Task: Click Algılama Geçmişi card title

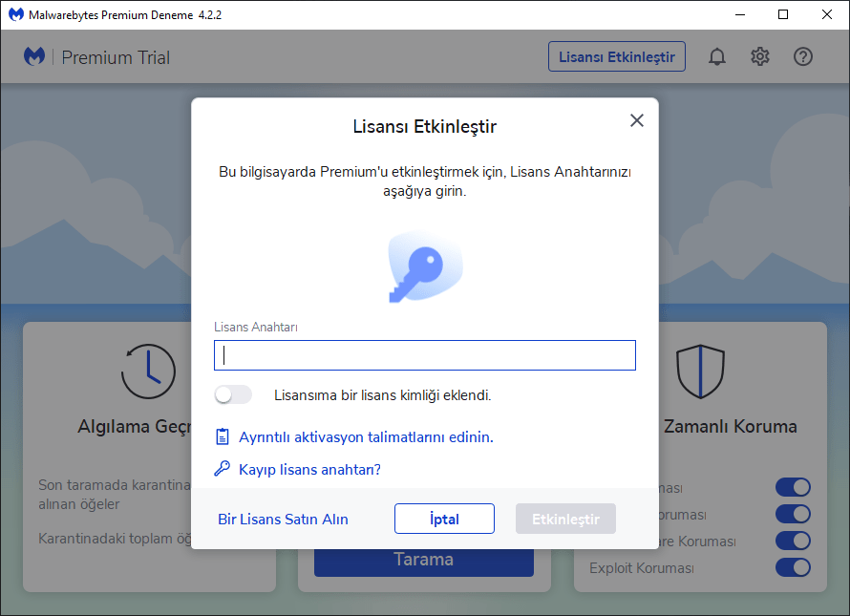Action: coord(135,427)
